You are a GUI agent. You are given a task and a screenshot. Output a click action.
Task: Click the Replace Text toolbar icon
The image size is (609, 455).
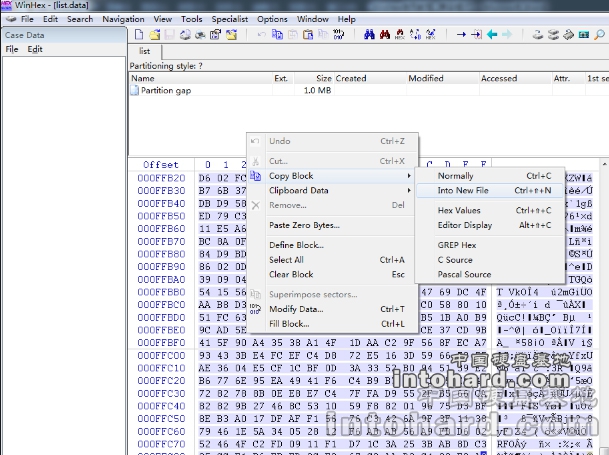[415, 35]
